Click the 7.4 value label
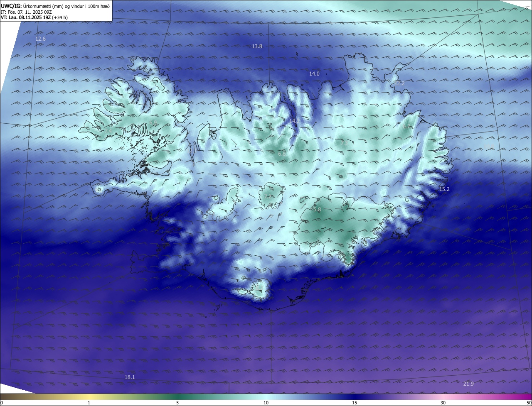Screen dimensions: 532x406 [x=108, y=131]
